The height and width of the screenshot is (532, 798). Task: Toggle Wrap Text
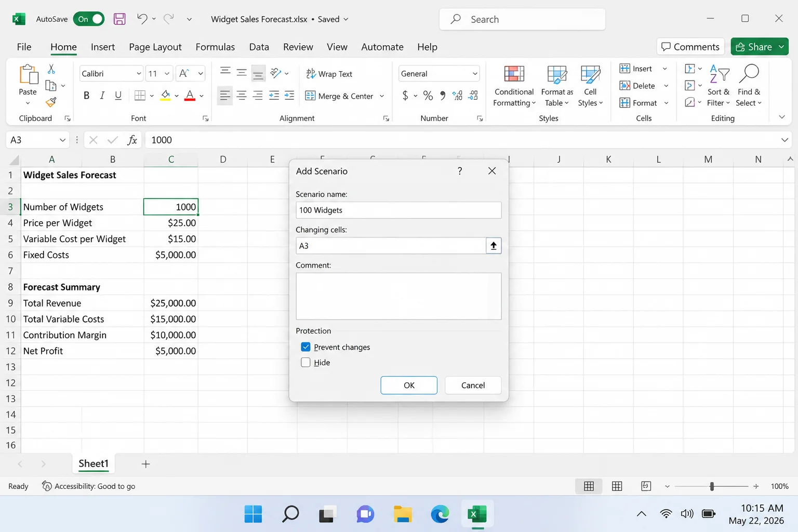tap(329, 74)
